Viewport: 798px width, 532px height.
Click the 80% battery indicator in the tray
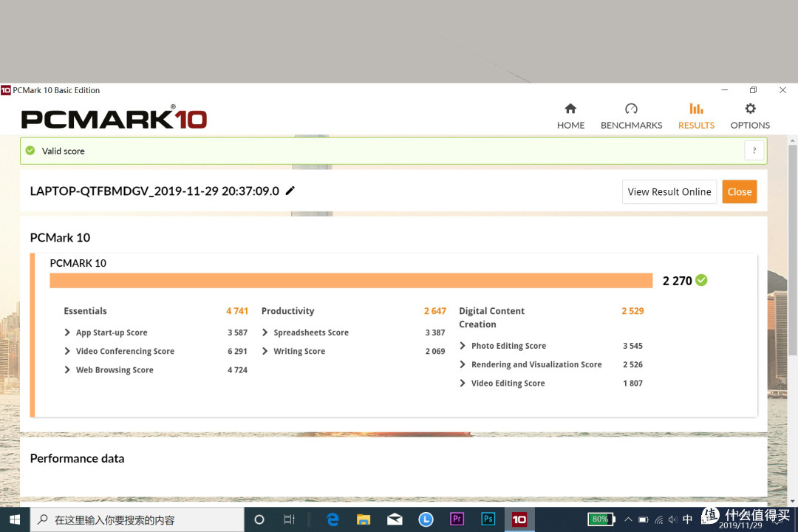tap(601, 519)
